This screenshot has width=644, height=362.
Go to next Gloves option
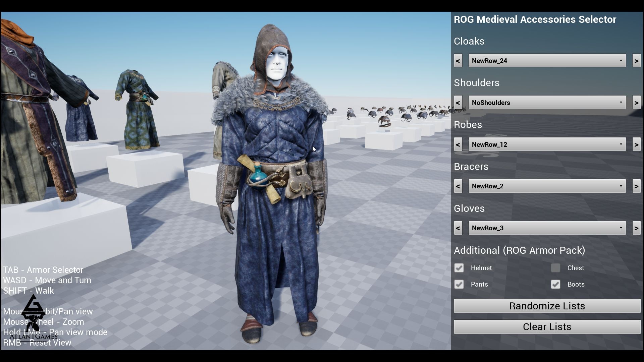pos(636,228)
